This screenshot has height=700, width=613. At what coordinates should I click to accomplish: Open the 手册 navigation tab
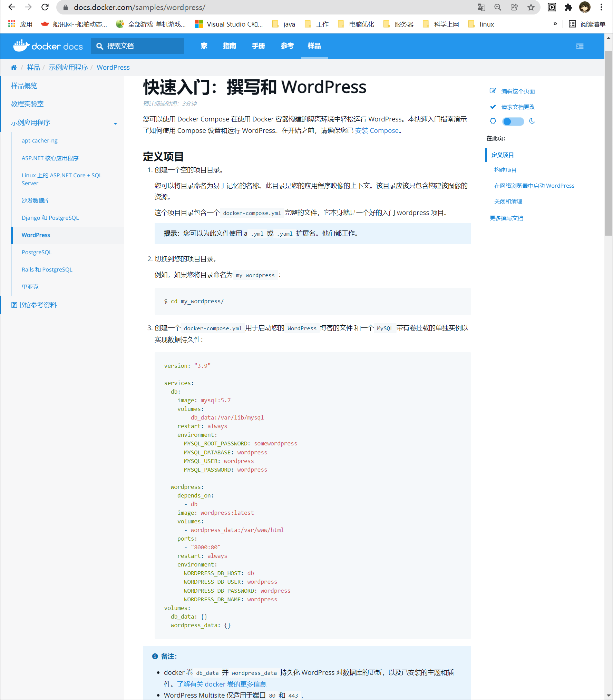pyautogui.click(x=258, y=46)
